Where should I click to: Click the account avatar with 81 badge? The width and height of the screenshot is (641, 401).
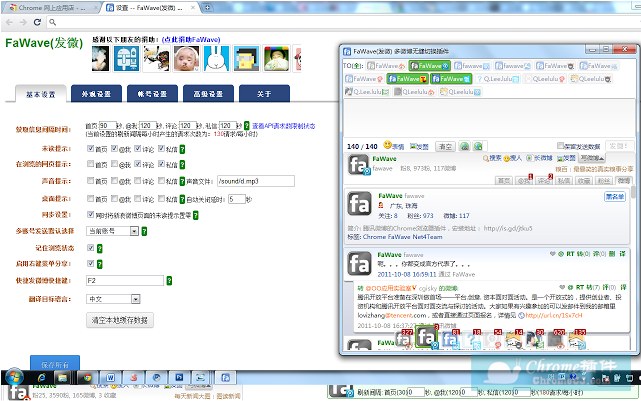[x=450, y=339]
